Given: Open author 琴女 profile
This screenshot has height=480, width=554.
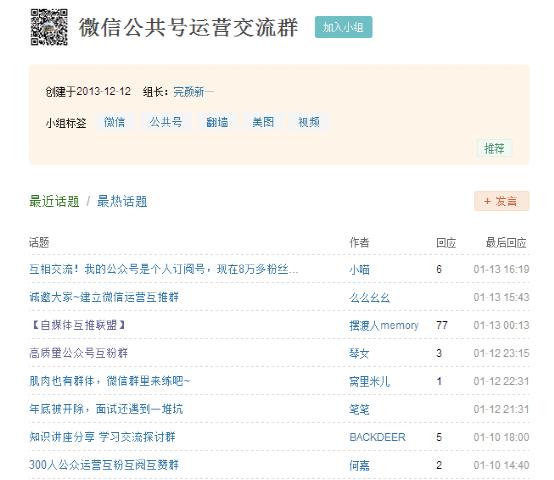Looking at the screenshot, I should tap(359, 354).
